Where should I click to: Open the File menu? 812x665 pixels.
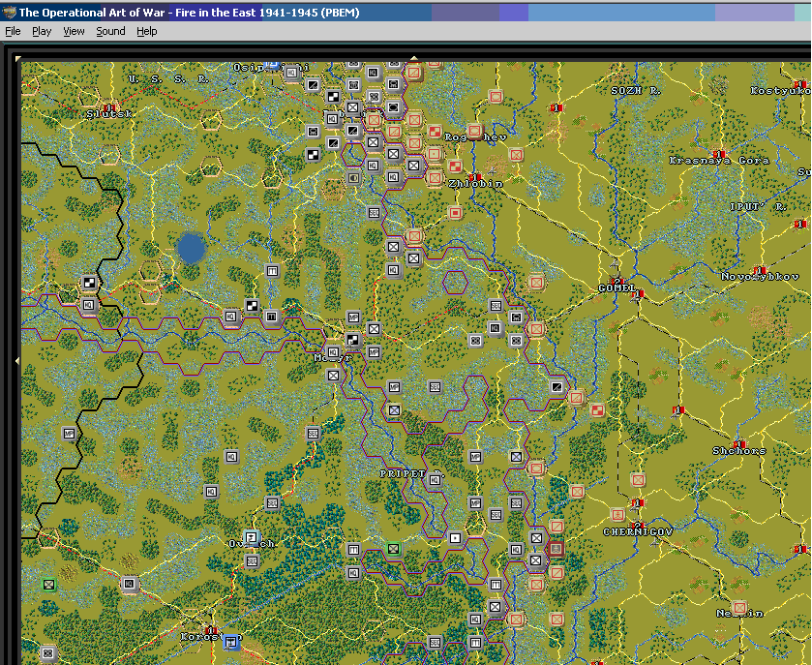pos(13,32)
